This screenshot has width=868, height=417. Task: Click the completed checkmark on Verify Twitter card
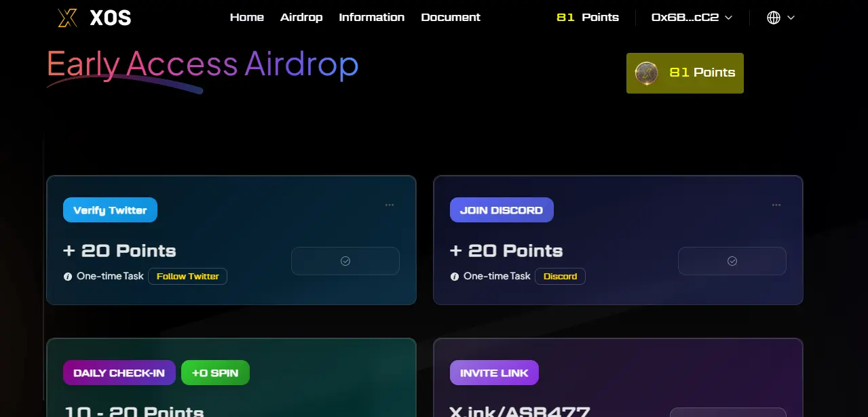pyautogui.click(x=345, y=261)
